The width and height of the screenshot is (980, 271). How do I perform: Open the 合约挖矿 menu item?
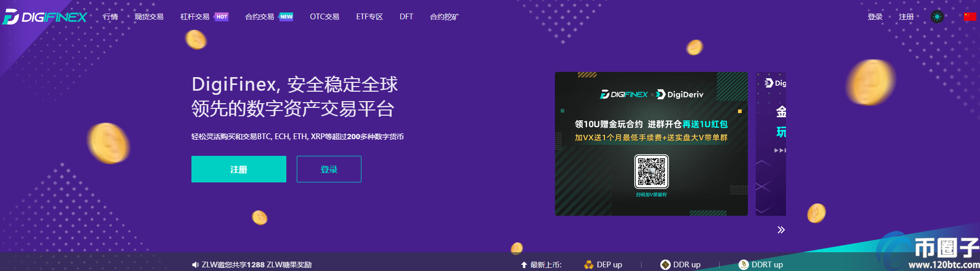[444, 17]
